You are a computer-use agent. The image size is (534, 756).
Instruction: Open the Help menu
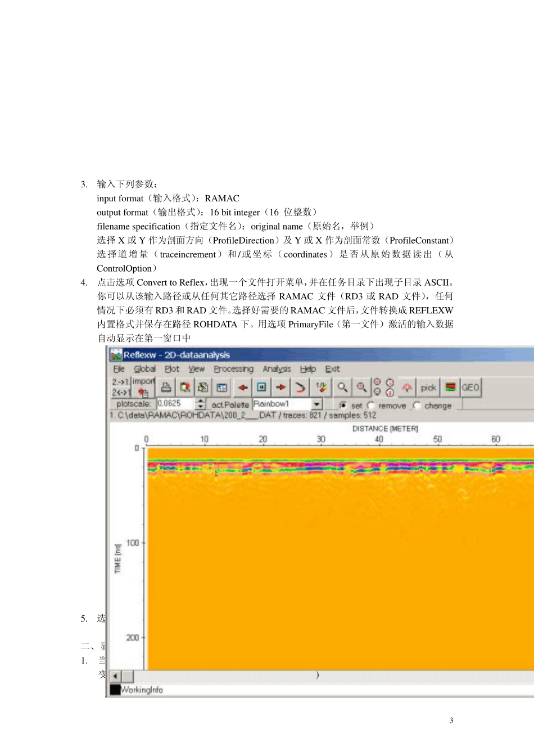(x=308, y=369)
